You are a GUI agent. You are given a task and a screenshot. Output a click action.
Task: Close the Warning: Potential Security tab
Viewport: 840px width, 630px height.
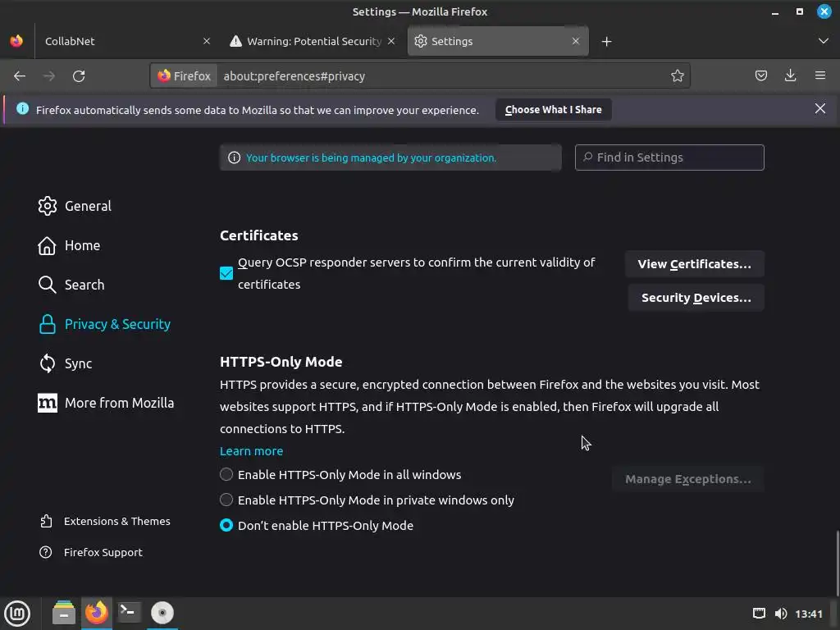[x=391, y=41]
